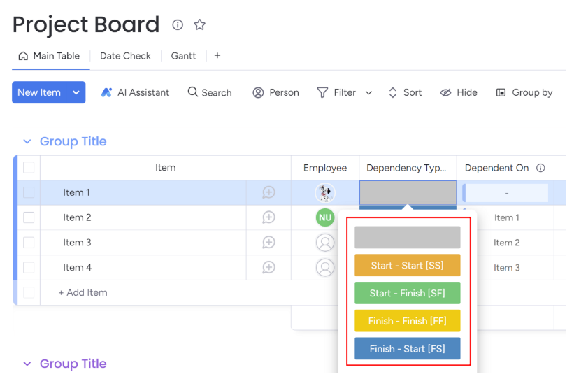Check the box for Item 1
Viewport: 588px width, 379px height.
tap(29, 193)
